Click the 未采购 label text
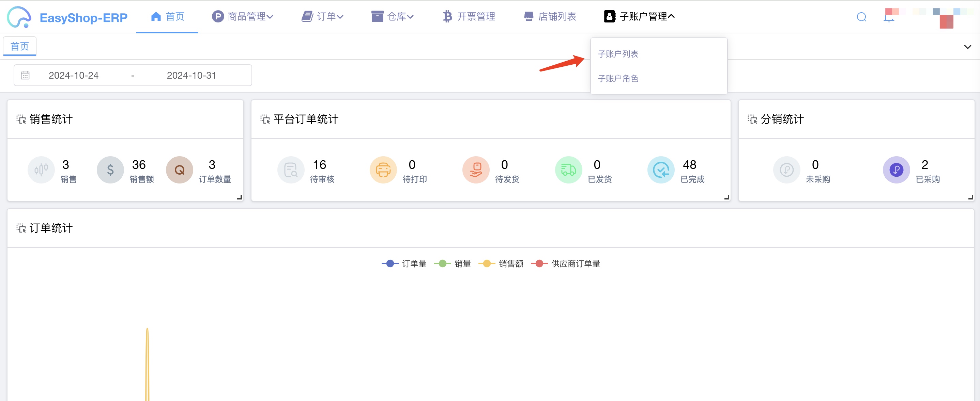 818,179
